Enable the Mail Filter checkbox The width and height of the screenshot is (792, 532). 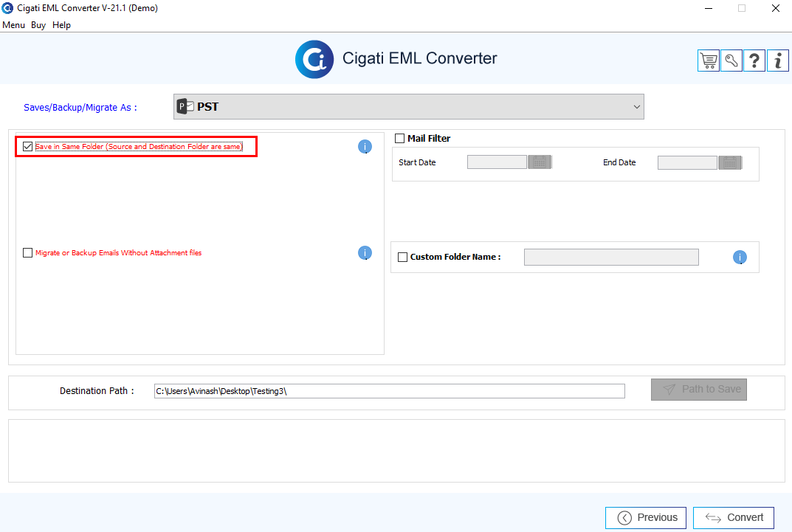point(399,138)
